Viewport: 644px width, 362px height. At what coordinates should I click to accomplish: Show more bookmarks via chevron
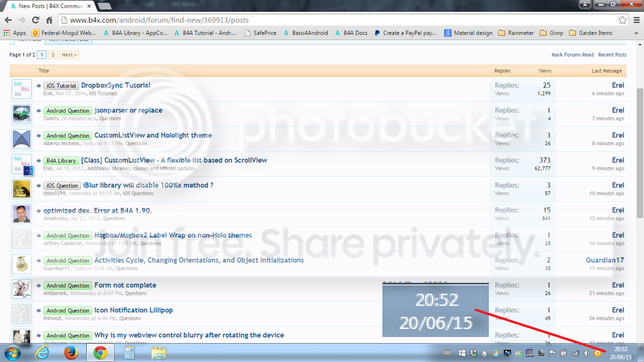pos(636,33)
